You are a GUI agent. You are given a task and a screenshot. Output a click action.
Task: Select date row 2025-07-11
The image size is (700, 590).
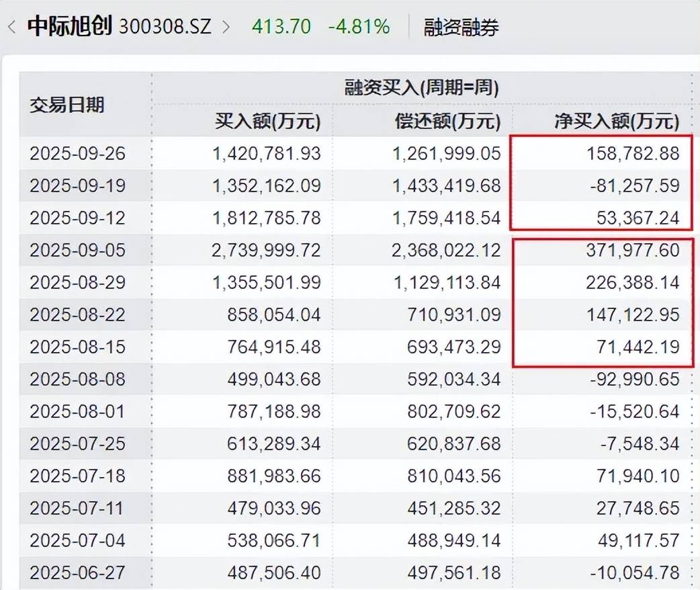point(78,508)
